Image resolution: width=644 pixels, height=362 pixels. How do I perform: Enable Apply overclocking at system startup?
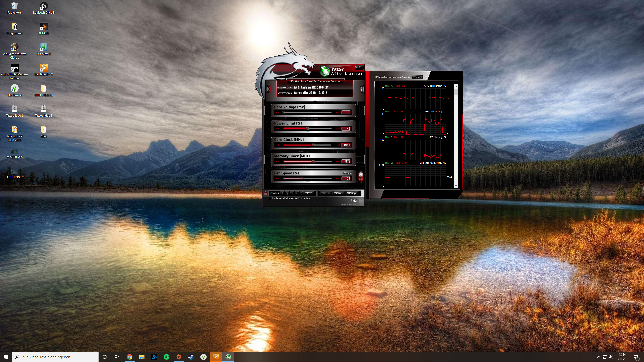click(x=270, y=198)
